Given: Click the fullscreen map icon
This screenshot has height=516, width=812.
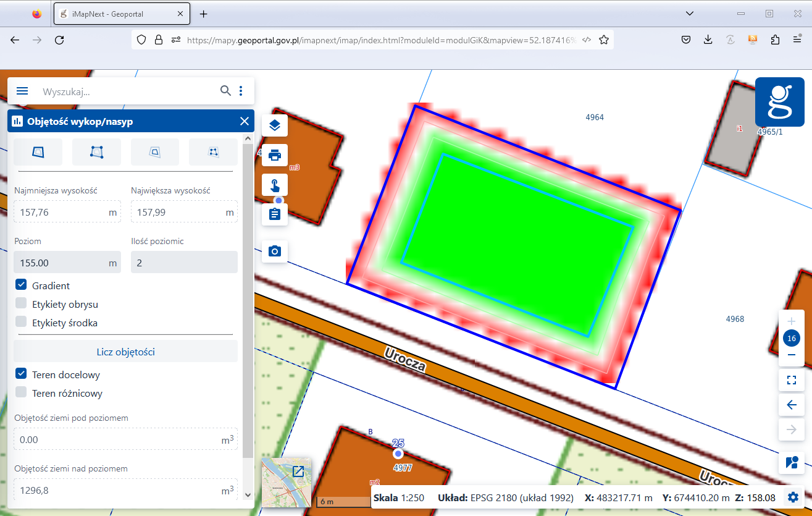Looking at the screenshot, I should pyautogui.click(x=792, y=380).
